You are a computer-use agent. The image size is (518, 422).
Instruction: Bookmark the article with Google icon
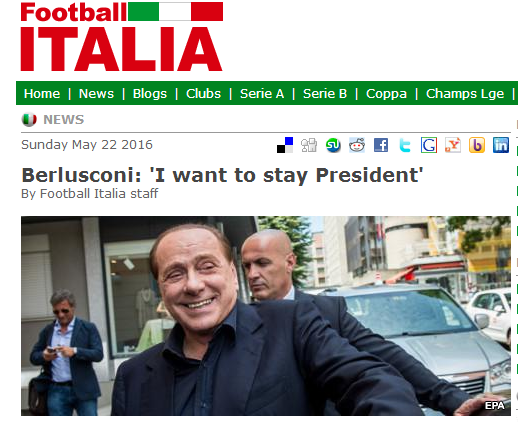429,145
